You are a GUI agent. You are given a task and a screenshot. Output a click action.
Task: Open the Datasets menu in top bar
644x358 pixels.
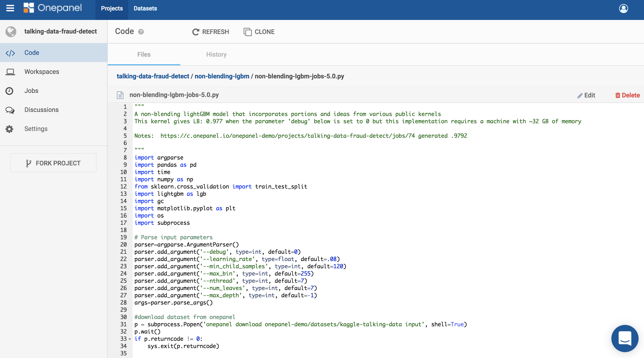[x=145, y=9]
